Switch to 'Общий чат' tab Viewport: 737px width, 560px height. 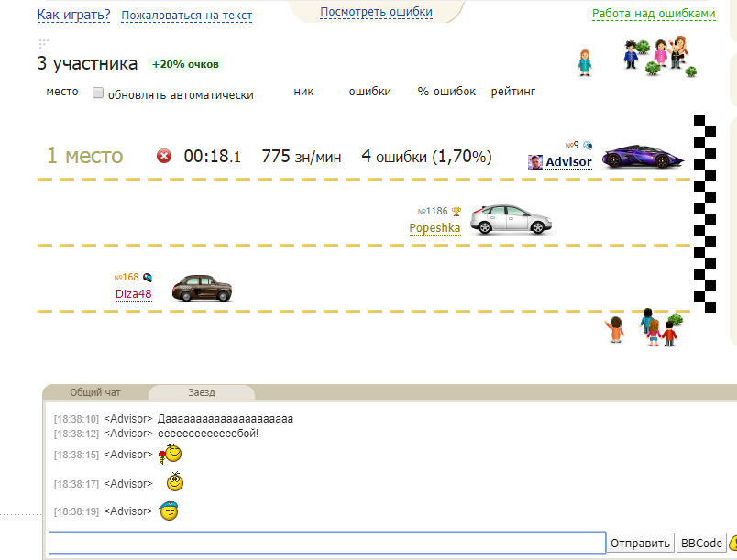tap(95, 392)
